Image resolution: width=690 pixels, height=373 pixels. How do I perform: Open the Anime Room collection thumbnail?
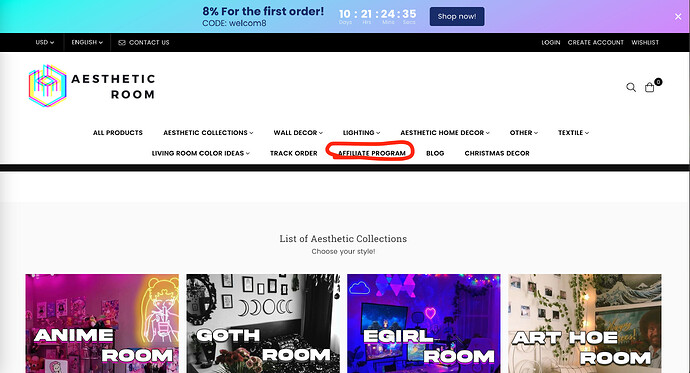click(102, 324)
